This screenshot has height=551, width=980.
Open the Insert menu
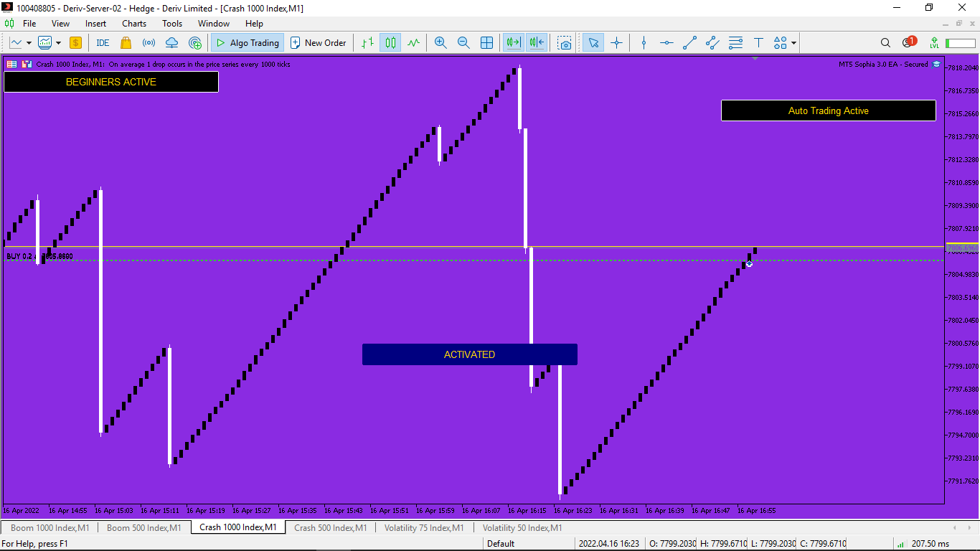tap(95, 24)
